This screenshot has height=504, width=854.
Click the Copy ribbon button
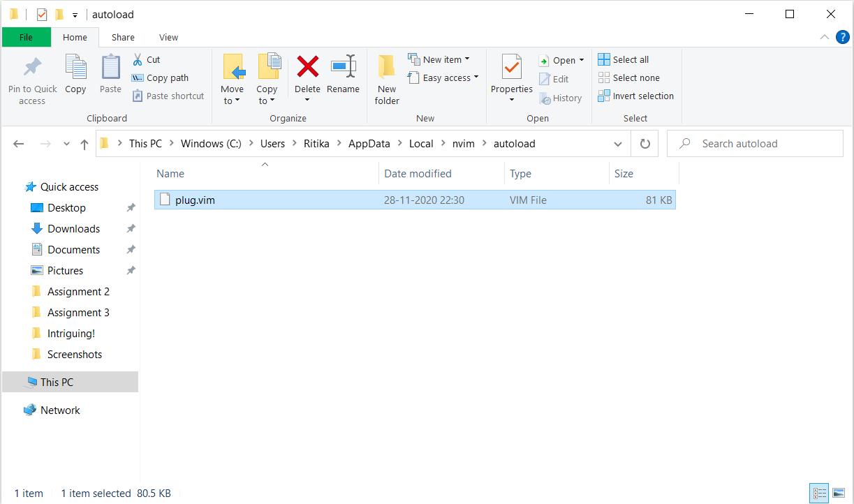click(75, 74)
